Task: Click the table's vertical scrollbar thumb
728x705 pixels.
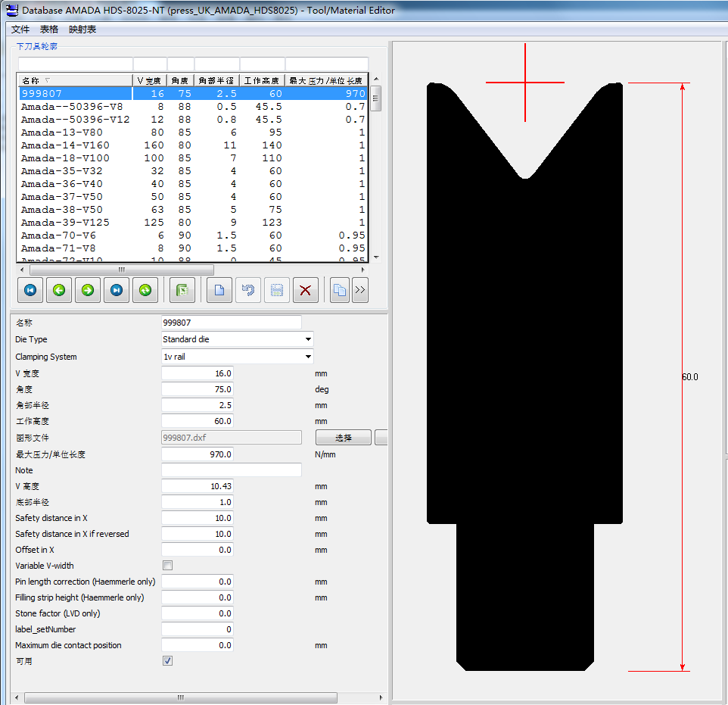Action: [x=376, y=98]
